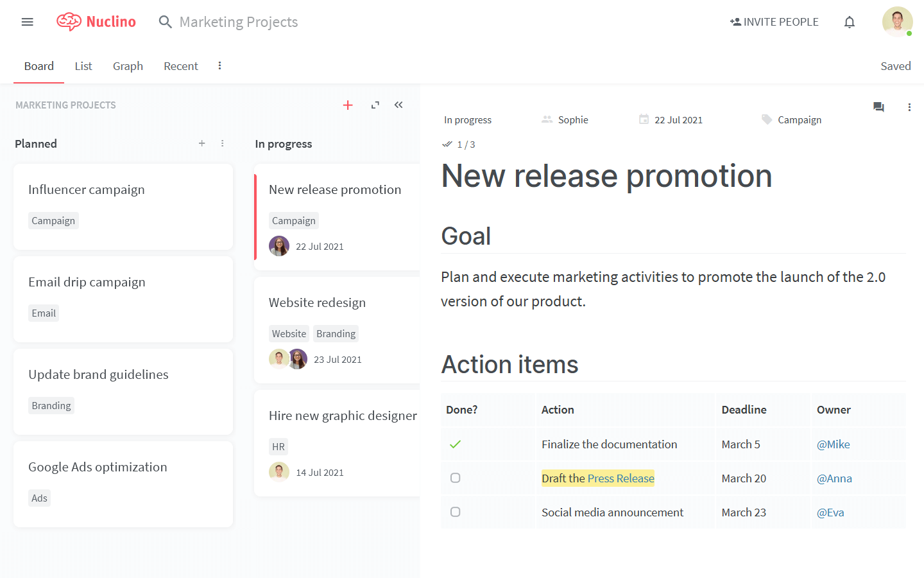Click the Action items heading
924x578 pixels.
point(509,365)
